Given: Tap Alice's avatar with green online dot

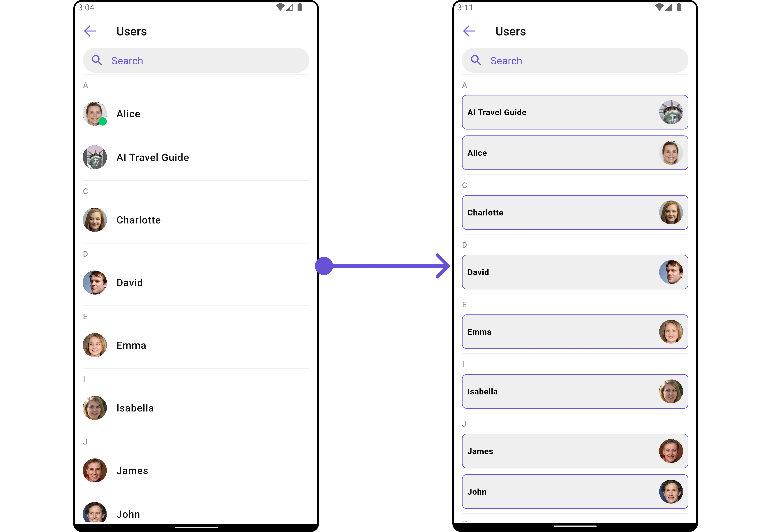Looking at the screenshot, I should [95, 114].
